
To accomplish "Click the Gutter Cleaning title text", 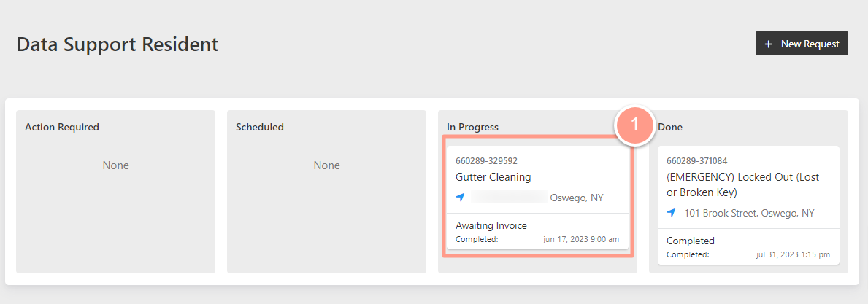I will point(493,177).
